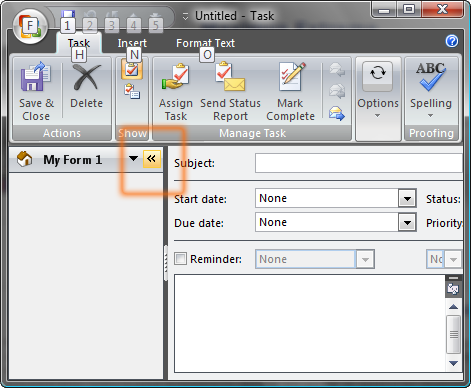Click the Details view button in Show group

point(132,91)
